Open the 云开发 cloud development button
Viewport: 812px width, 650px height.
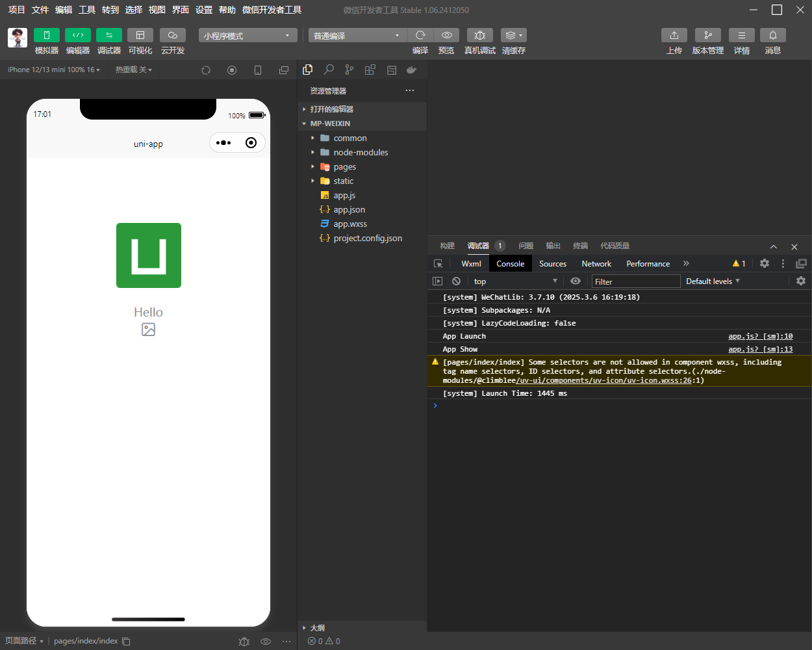point(173,35)
